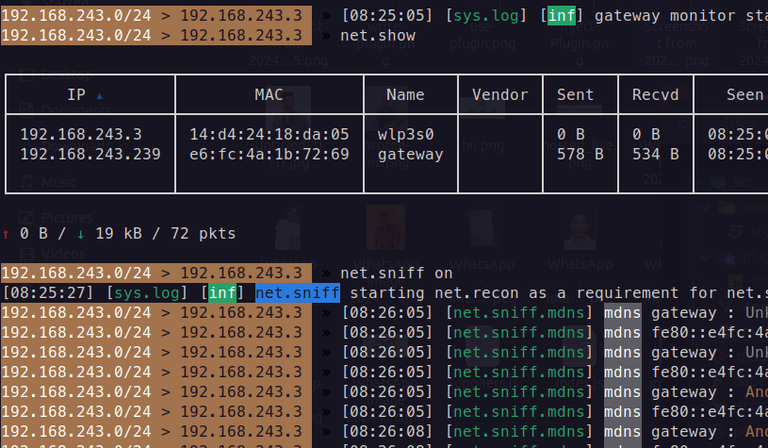Click the 19 kB download total
The width and height of the screenshot is (768, 448).
tap(119, 234)
